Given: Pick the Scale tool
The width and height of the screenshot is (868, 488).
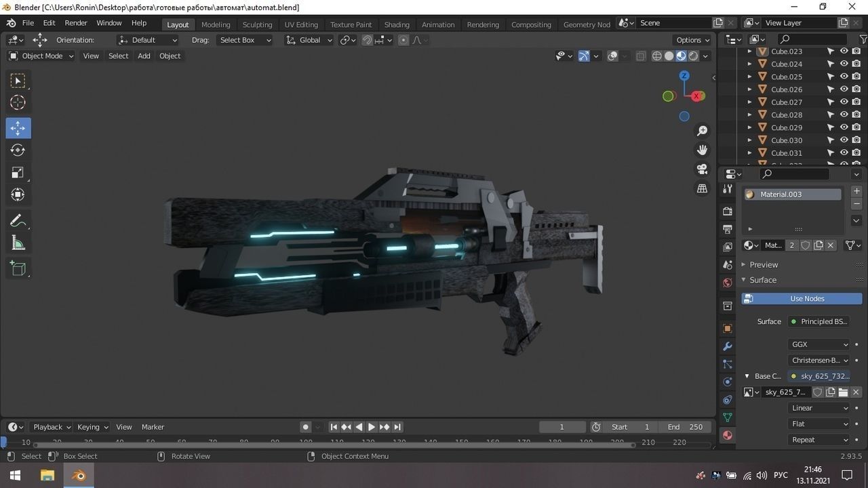Looking at the screenshot, I should point(18,173).
